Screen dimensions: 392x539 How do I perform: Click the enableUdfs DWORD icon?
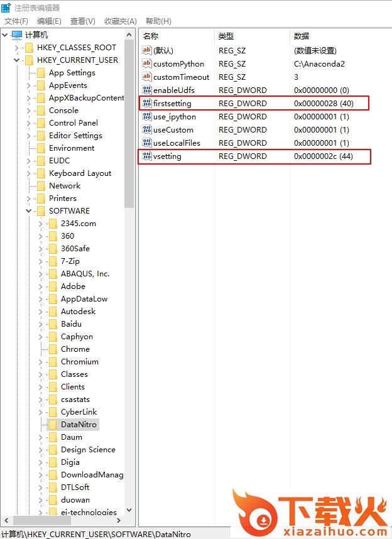147,90
